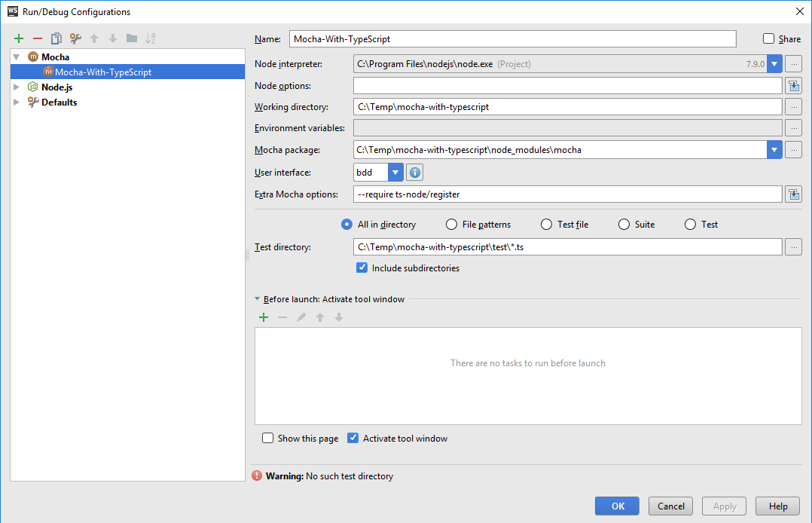Open defaults editor wrench icon in toolbar
Screen dimensions: 812x523
(75, 38)
